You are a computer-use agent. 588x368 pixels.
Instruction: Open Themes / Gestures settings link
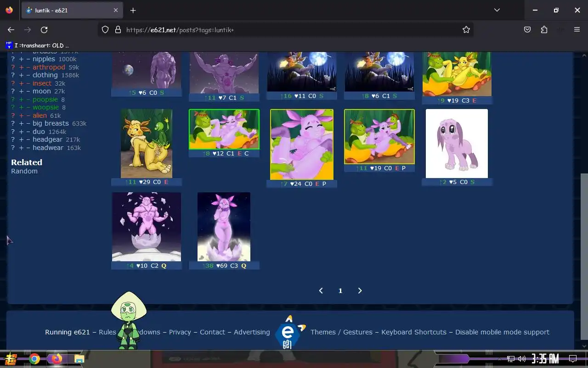pos(341,332)
